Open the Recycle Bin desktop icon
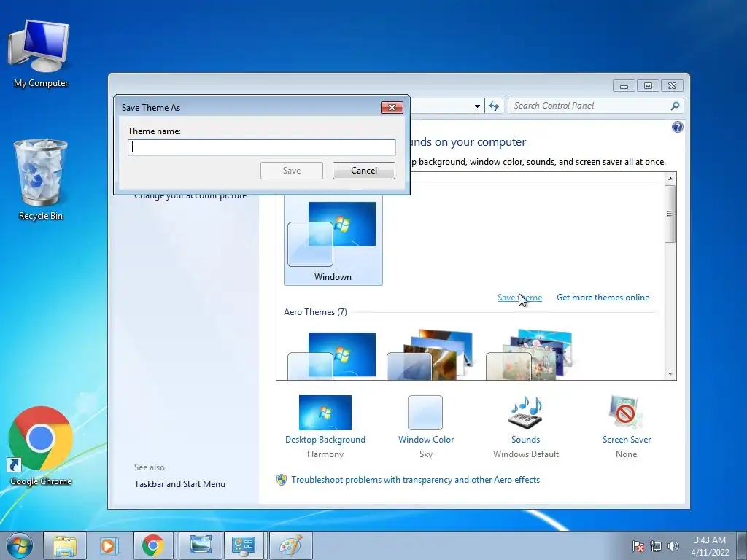Image resolution: width=747 pixels, height=560 pixels. coord(41,179)
